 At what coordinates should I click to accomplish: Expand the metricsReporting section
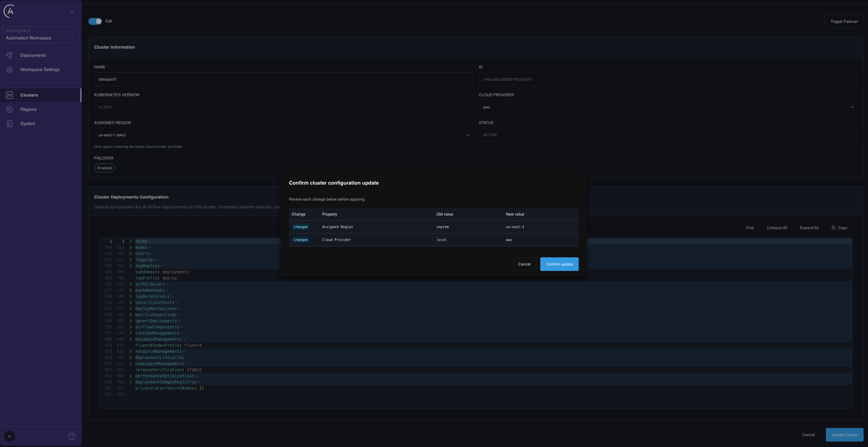[x=131, y=315]
